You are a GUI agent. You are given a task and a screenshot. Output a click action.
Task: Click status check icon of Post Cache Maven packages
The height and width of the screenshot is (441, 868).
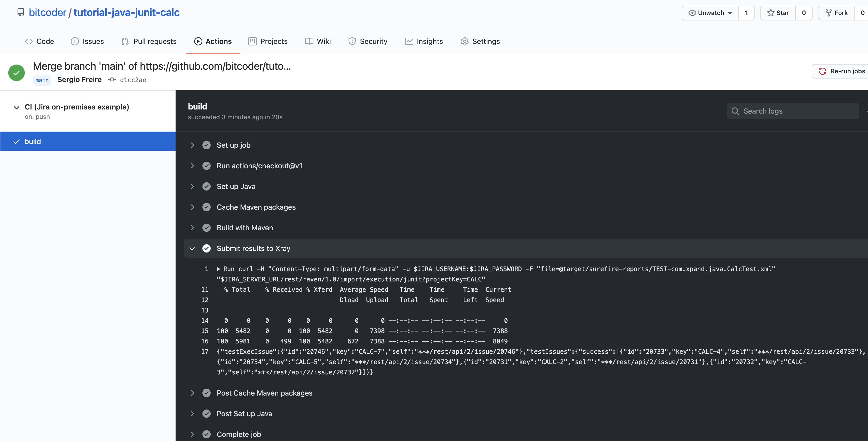click(207, 393)
